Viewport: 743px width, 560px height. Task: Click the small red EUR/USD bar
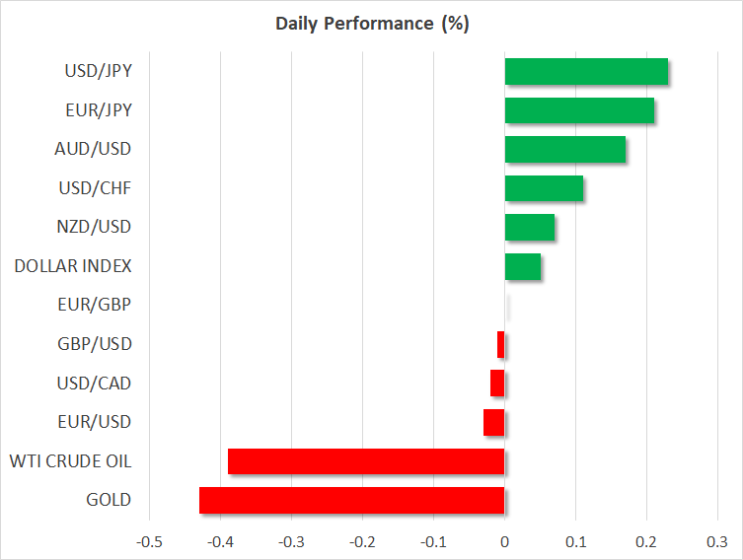(x=494, y=422)
